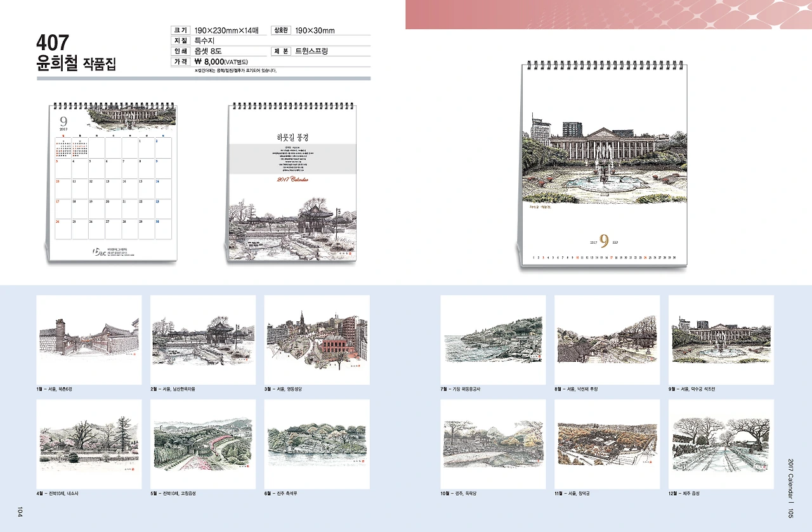Screen dimensions: 812x532
Task: Open the "하룻길 풍경" calendar cover image
Action: [292, 183]
